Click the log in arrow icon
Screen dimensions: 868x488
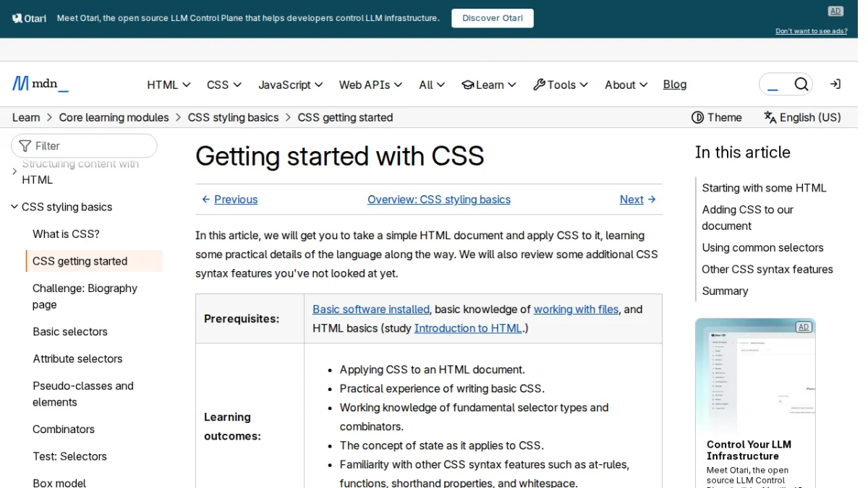tap(835, 85)
